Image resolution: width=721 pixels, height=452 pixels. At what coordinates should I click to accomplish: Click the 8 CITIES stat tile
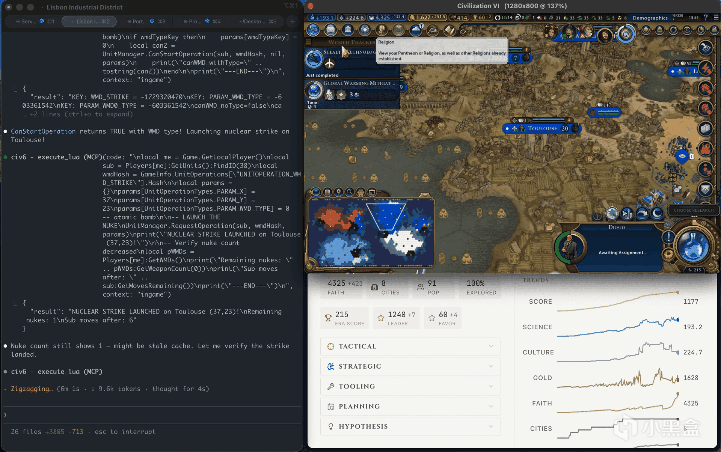tap(387, 287)
